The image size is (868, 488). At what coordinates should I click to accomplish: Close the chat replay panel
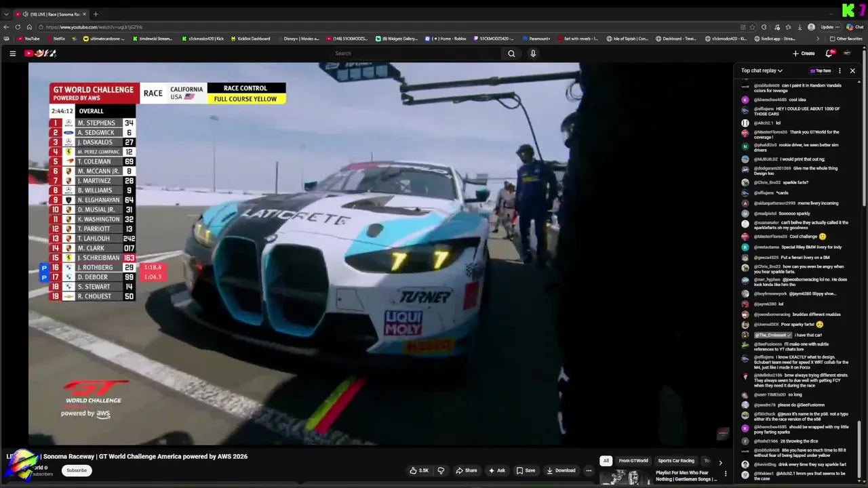852,70
